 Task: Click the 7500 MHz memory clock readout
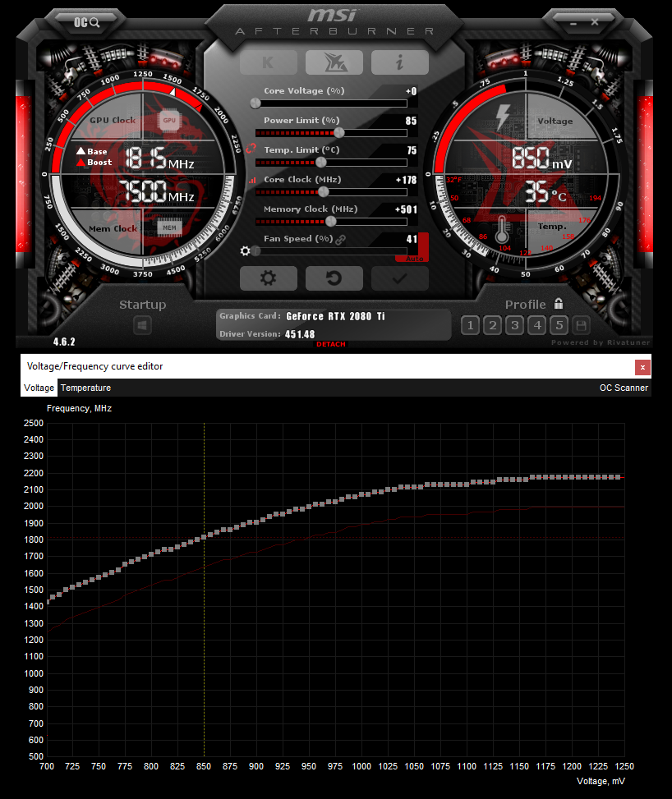[156, 191]
